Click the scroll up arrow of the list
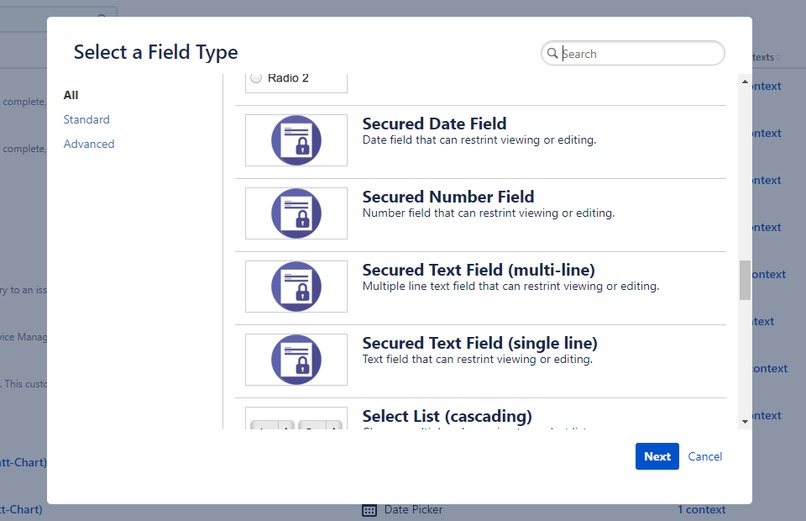806x521 pixels. [x=745, y=82]
